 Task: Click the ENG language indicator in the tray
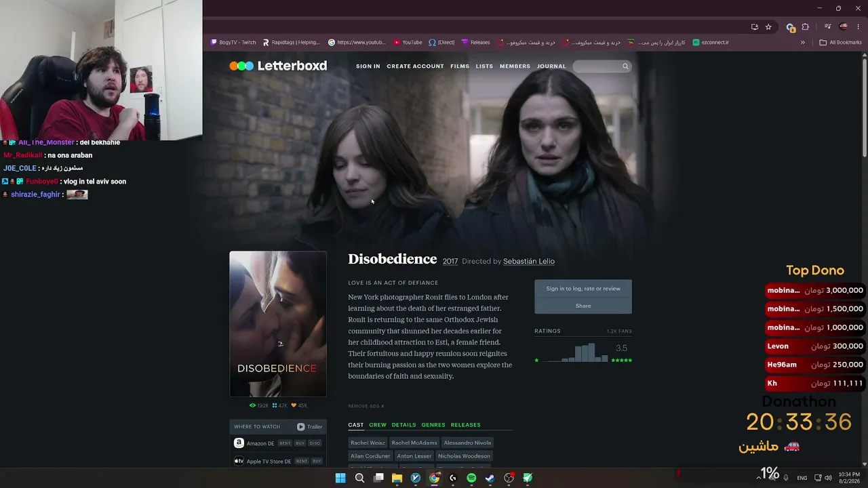802,478
